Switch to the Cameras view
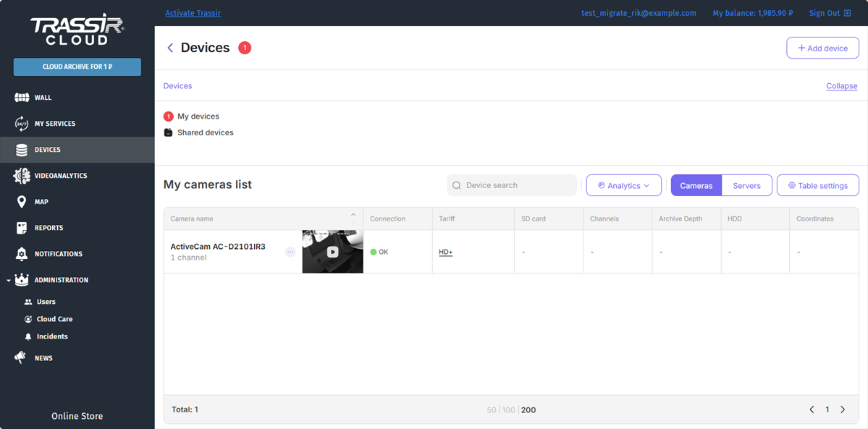This screenshot has height=429, width=868. point(696,186)
